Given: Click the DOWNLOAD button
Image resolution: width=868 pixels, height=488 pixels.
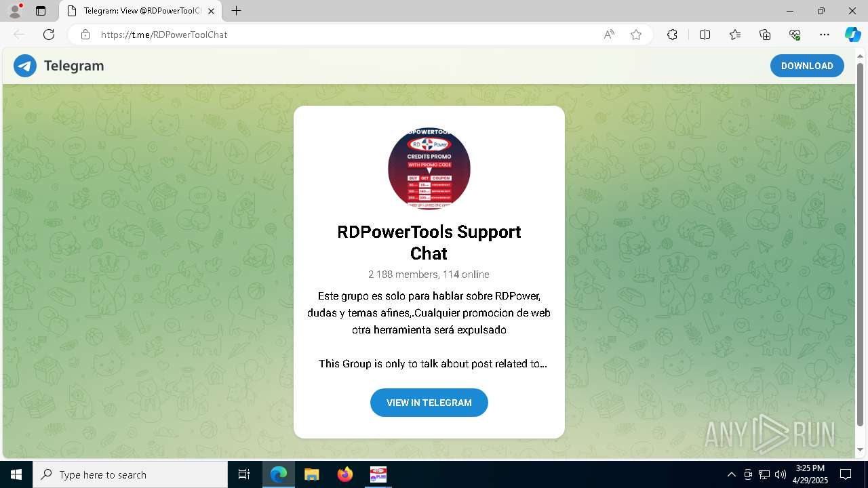Looking at the screenshot, I should point(807,66).
